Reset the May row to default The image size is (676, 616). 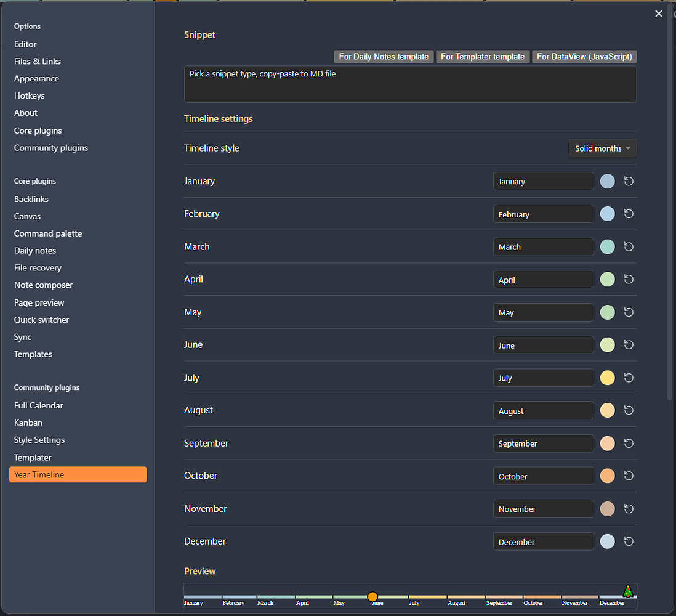[629, 312]
